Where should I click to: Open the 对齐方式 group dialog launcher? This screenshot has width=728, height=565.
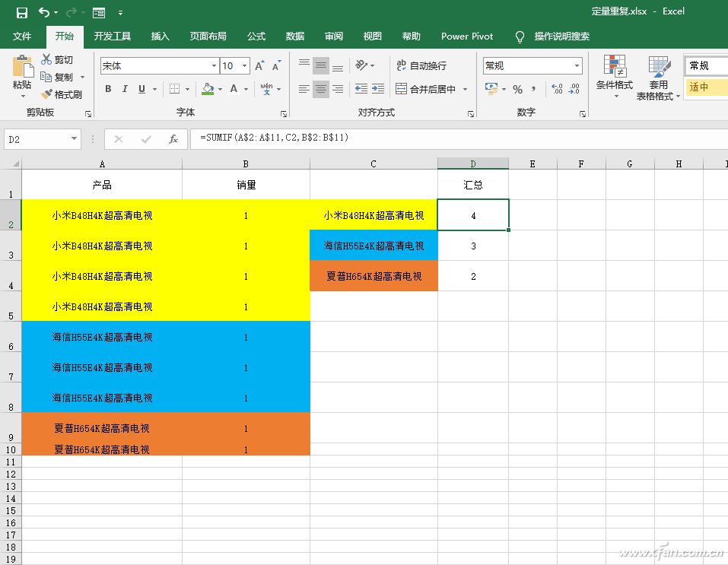(x=471, y=114)
